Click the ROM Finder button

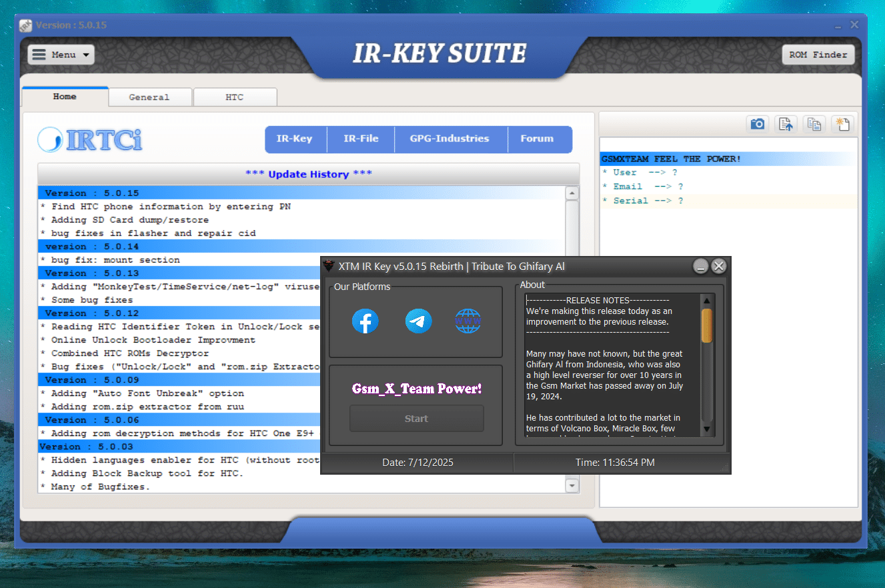(x=818, y=55)
